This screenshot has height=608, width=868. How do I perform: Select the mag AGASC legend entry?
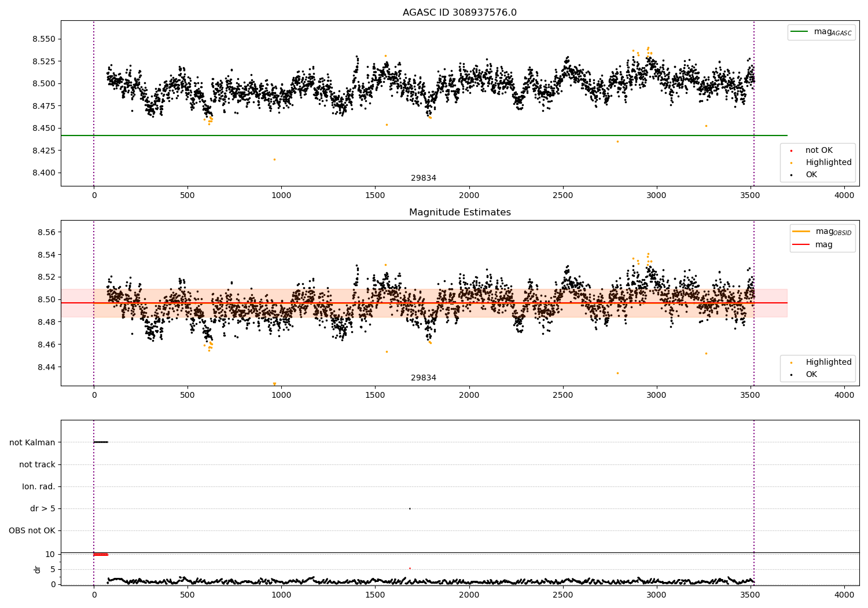click(x=822, y=32)
